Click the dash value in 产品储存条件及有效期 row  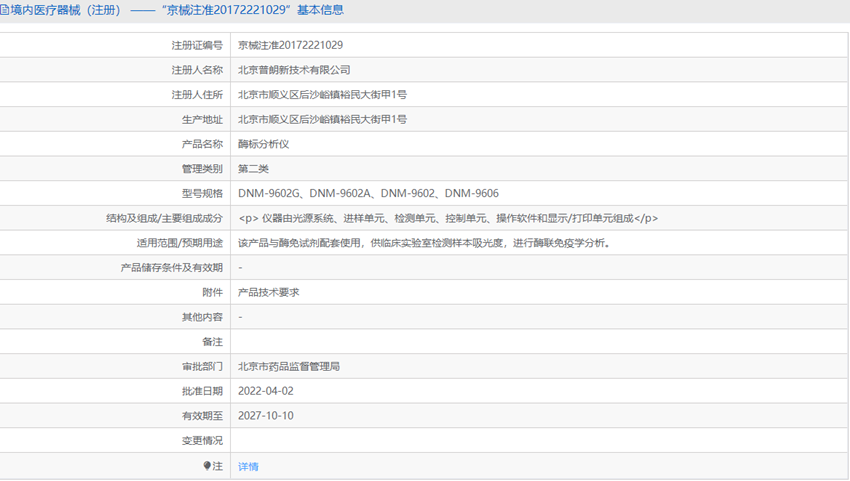click(240, 267)
